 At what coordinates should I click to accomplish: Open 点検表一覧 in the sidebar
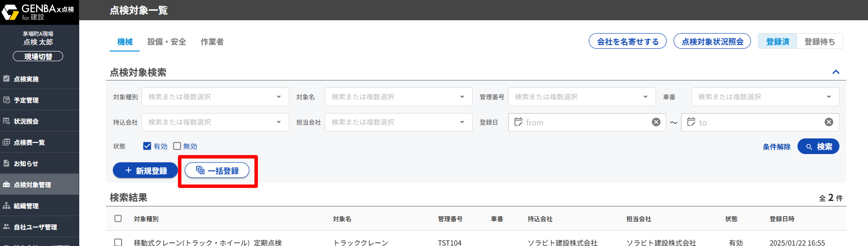point(29,143)
